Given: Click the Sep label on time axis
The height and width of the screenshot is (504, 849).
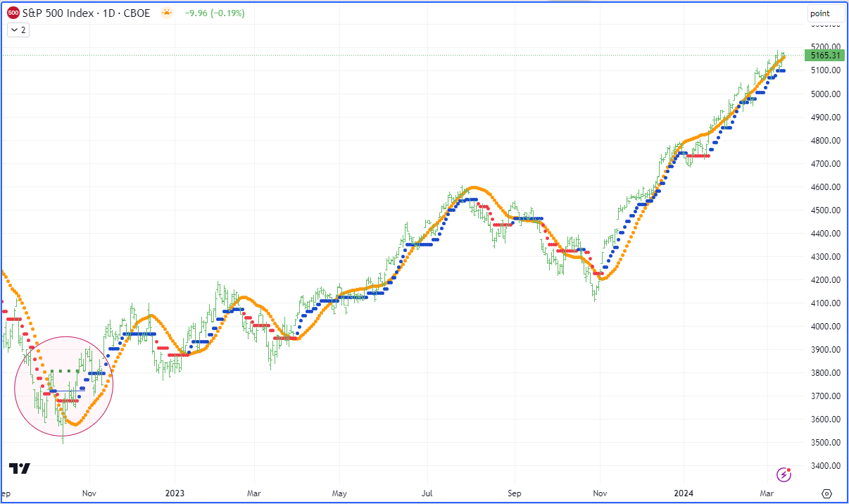Looking at the screenshot, I should click(x=514, y=493).
